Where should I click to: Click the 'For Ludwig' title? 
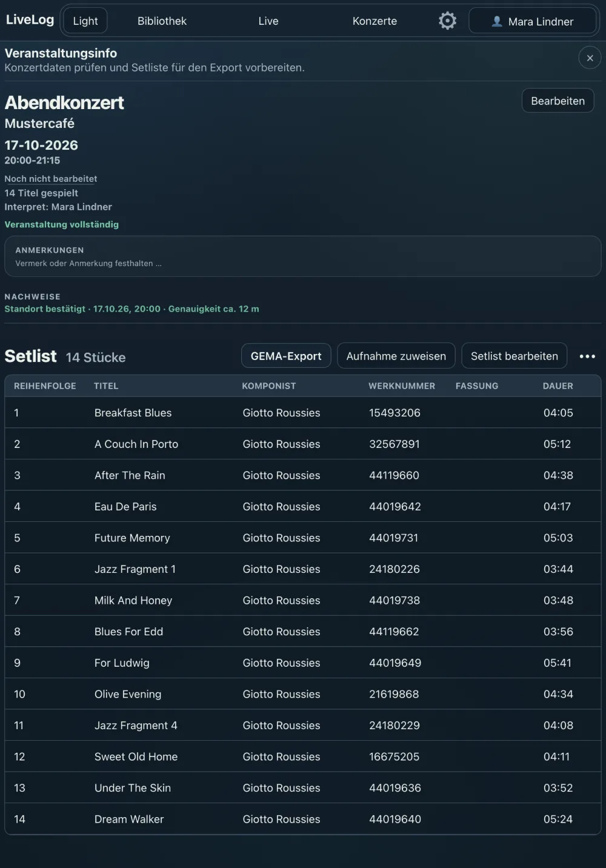click(x=122, y=663)
